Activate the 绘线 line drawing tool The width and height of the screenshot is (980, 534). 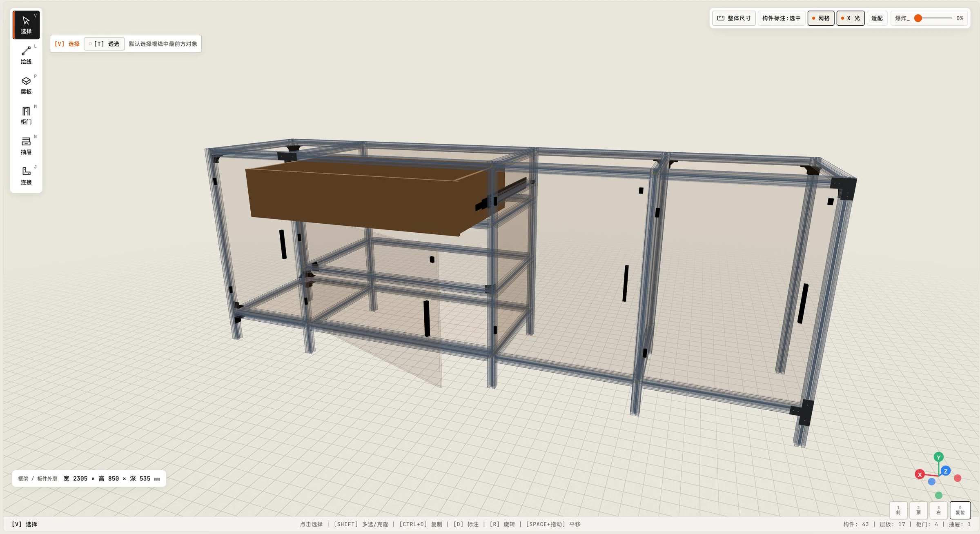point(26,55)
